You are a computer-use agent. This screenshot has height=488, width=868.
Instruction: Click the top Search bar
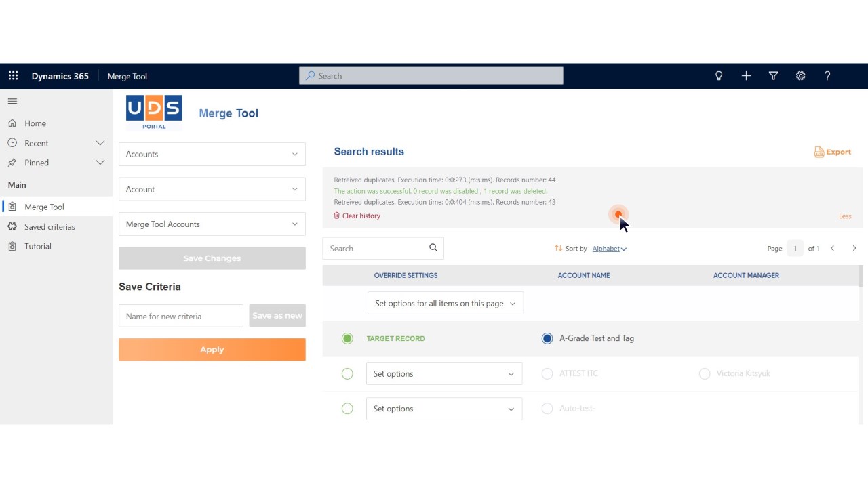[x=431, y=76]
